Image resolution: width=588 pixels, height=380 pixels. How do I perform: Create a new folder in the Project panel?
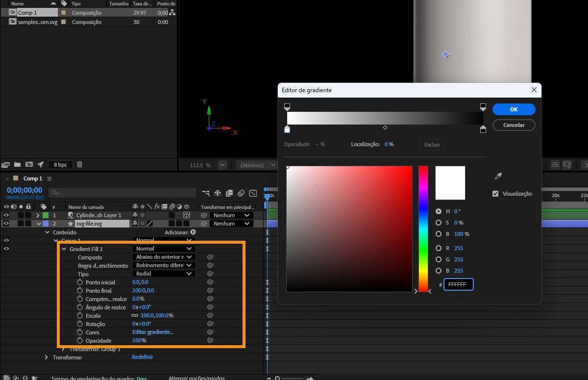click(x=17, y=165)
